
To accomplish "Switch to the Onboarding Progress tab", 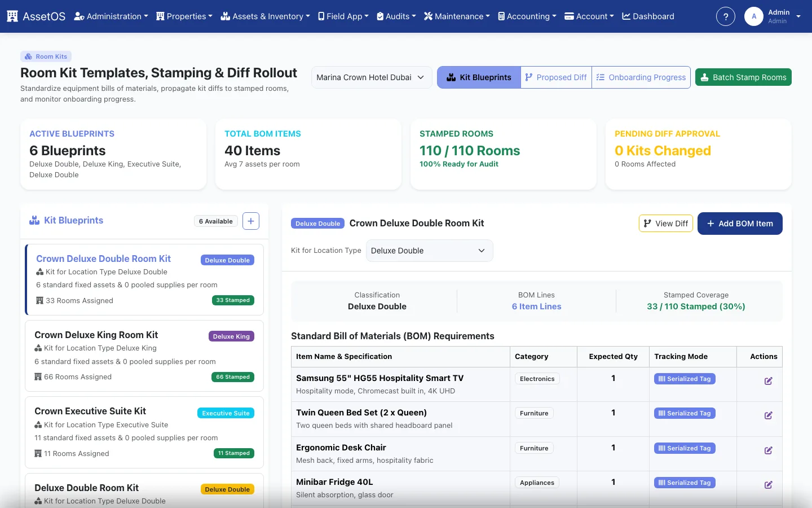I will point(641,77).
